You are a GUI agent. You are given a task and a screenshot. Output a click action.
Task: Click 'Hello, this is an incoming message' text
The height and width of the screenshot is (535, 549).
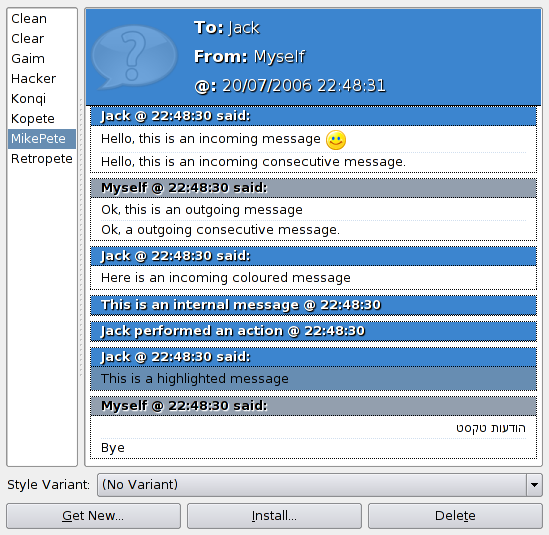211,139
